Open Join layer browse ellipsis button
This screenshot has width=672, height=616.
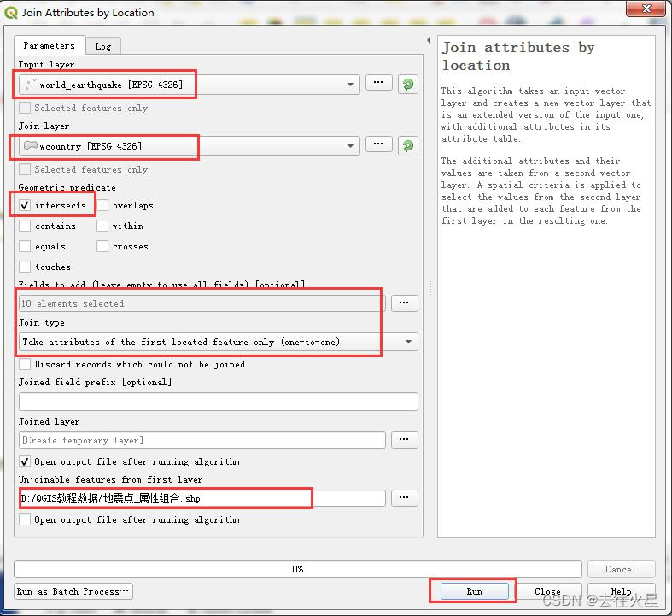(378, 144)
